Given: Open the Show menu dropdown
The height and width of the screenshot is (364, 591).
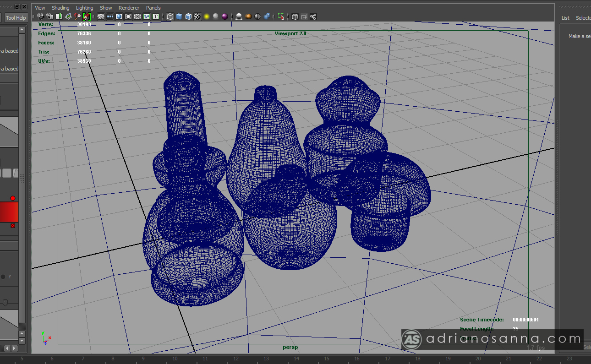Looking at the screenshot, I should pyautogui.click(x=106, y=8).
